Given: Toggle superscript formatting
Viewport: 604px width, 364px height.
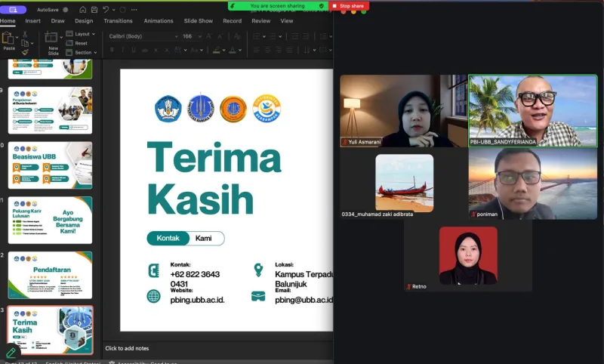Looking at the screenshot, I should tap(156, 50).
